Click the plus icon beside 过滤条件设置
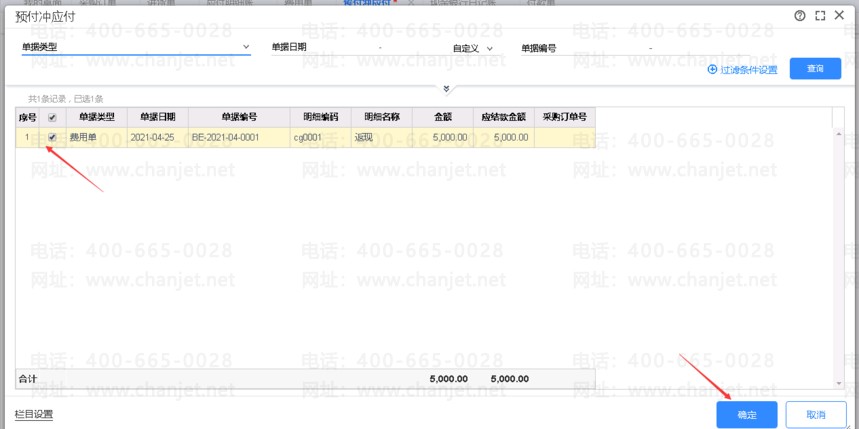Screen dimensions: 859x429 [712, 70]
